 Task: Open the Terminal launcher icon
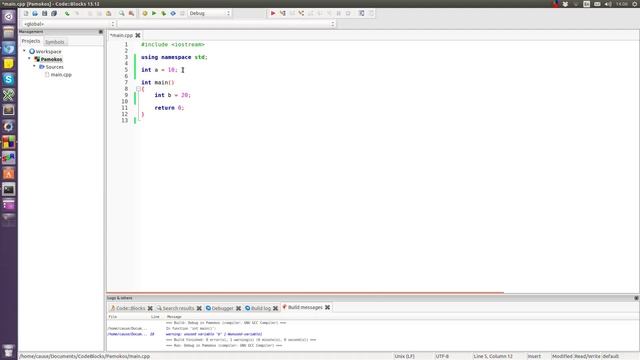[9, 189]
